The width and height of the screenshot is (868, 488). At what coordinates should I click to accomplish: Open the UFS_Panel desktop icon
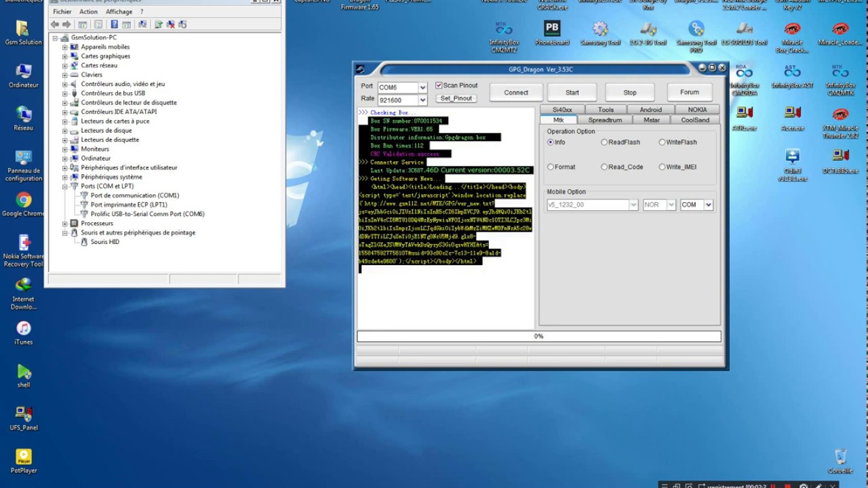(x=23, y=418)
